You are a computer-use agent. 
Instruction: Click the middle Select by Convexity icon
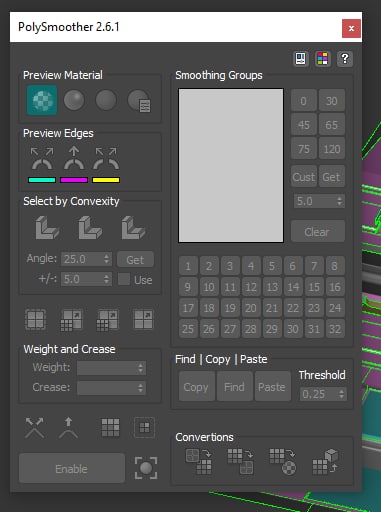pos(90,228)
